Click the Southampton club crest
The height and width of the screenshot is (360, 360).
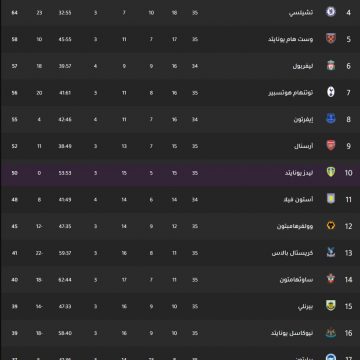pyautogui.click(x=330, y=279)
